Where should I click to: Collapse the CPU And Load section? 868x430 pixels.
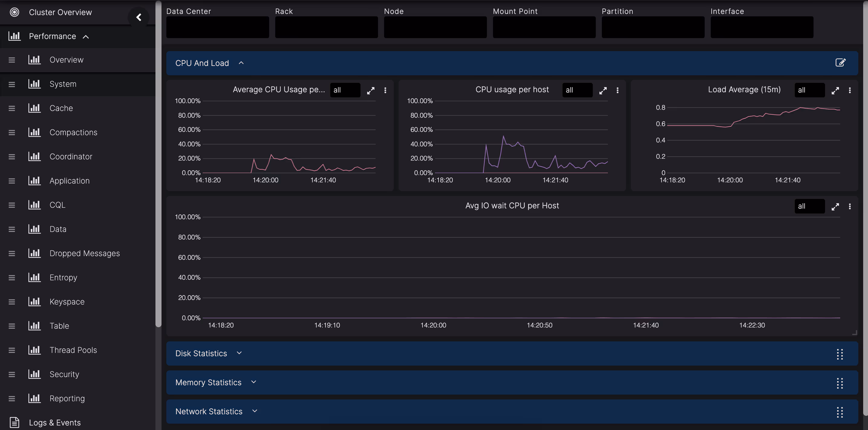point(241,63)
